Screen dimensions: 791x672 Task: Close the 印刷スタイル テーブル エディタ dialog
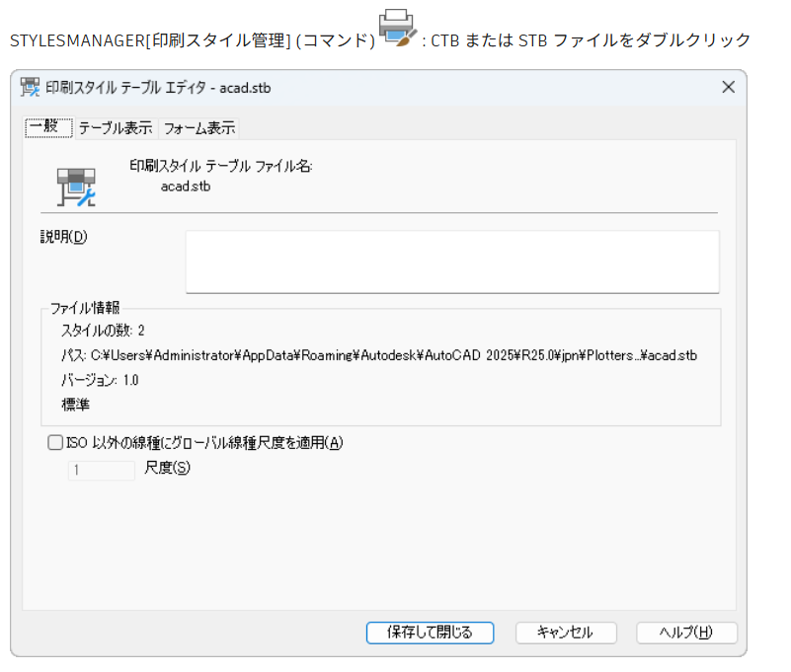[728, 87]
